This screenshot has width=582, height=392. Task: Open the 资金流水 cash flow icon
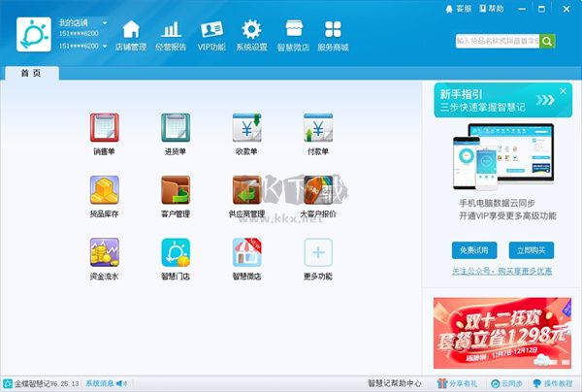105,252
